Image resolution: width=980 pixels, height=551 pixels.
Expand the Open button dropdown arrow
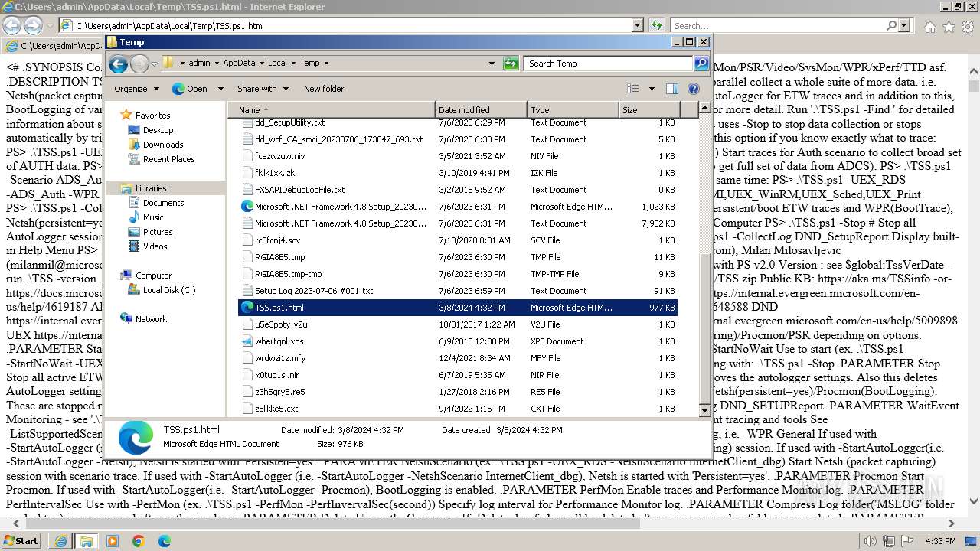tap(220, 89)
